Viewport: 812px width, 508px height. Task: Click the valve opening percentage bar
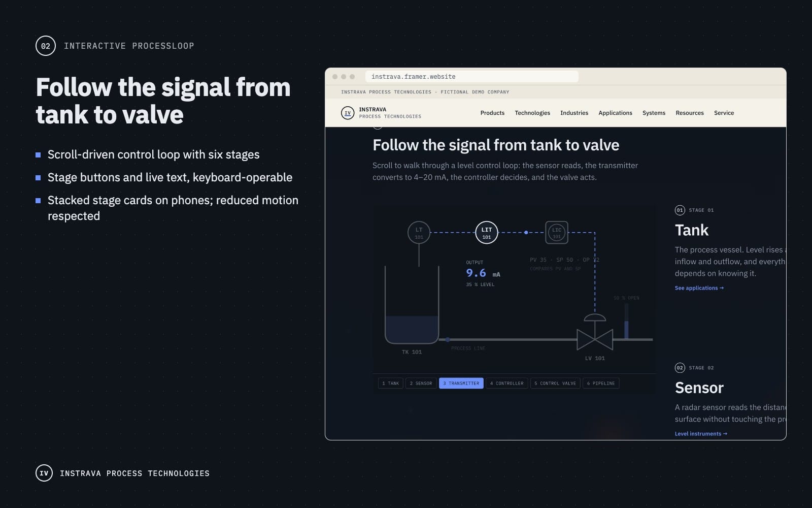626,321
